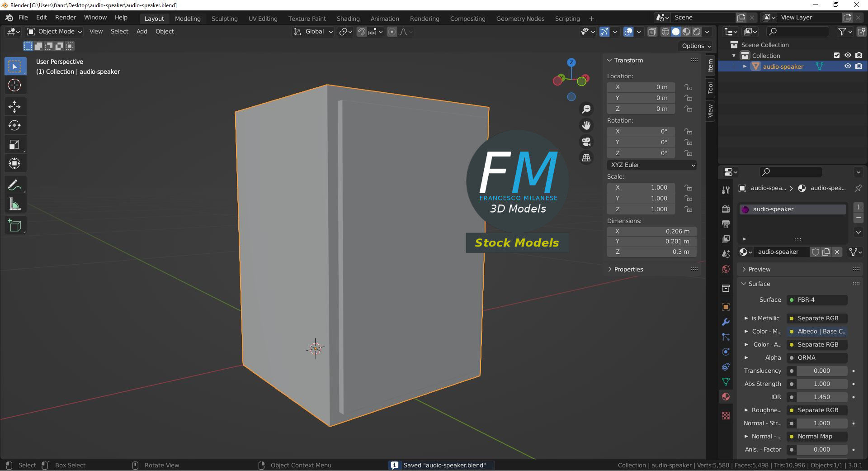Viewport: 868px width, 471px height.
Task: Click Albedo Base Color link button
Action: [817, 331]
